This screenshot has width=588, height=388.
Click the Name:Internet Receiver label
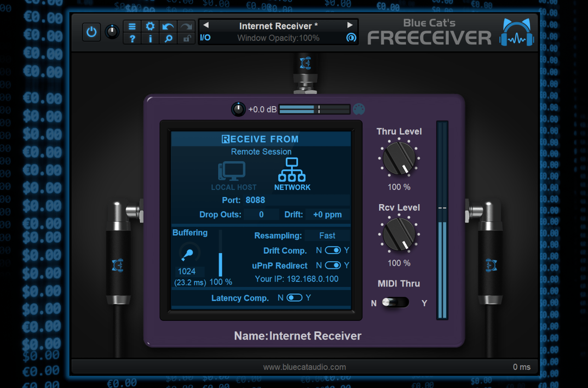[x=298, y=336]
